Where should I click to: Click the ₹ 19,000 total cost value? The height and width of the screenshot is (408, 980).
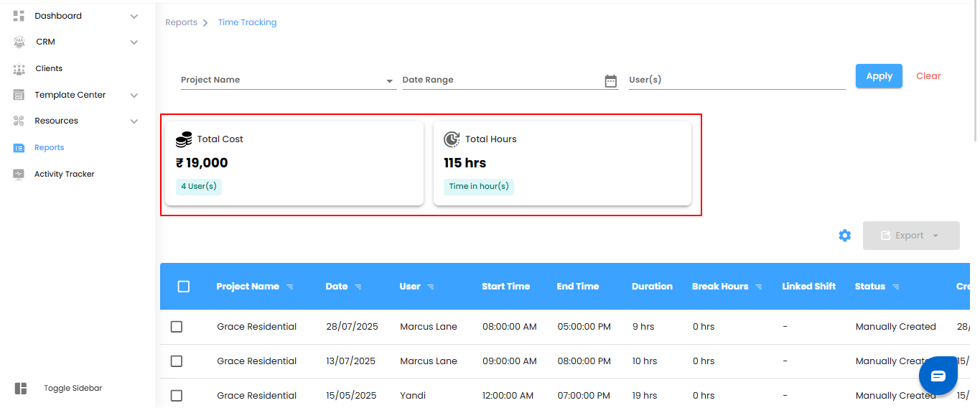pos(202,163)
